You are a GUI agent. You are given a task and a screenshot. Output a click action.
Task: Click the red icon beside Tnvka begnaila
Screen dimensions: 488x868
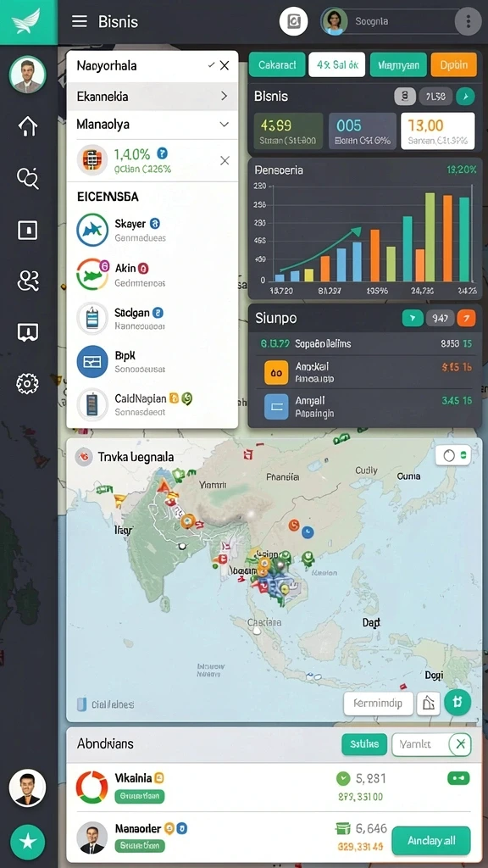point(84,457)
